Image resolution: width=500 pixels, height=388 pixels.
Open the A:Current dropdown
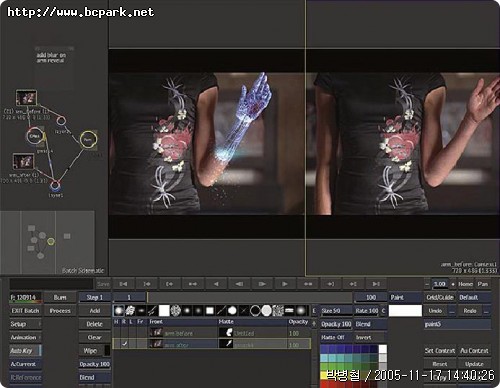25,364
